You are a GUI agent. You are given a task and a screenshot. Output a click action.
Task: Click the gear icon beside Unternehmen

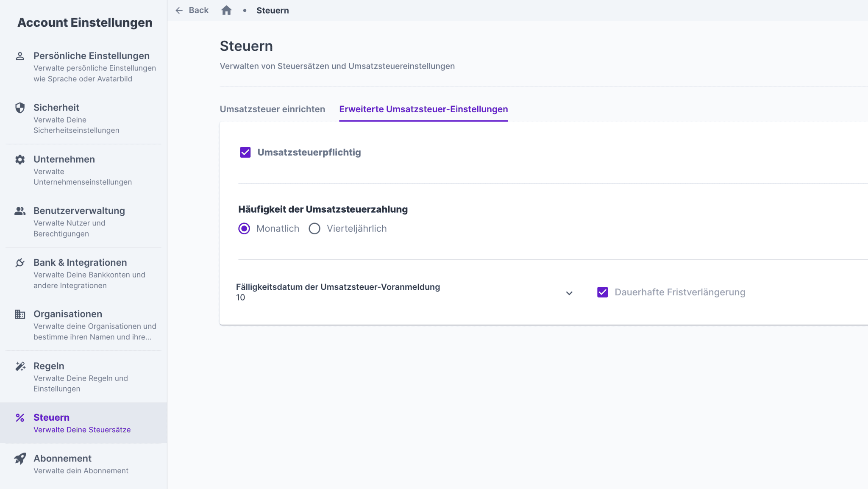click(x=20, y=159)
